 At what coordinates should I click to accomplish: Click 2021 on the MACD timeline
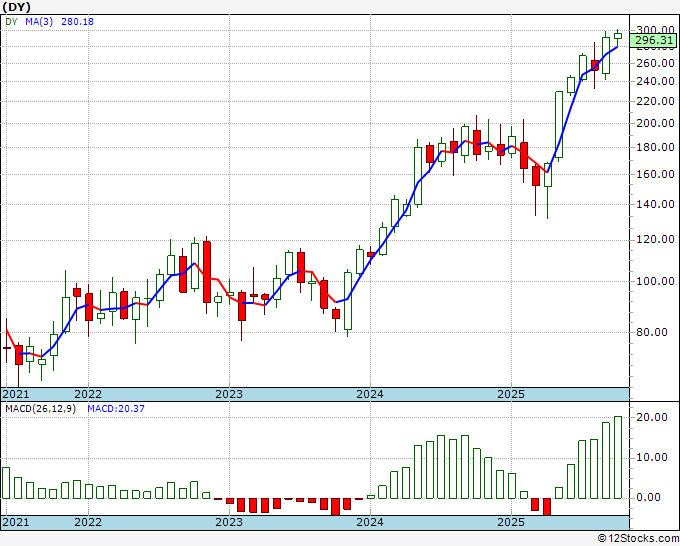tap(16, 522)
